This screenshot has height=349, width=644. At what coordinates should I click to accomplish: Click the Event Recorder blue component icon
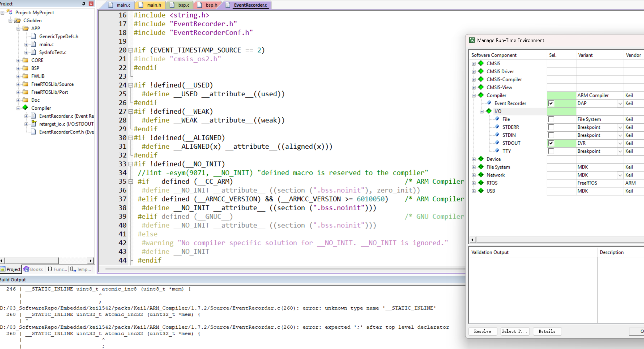click(489, 103)
